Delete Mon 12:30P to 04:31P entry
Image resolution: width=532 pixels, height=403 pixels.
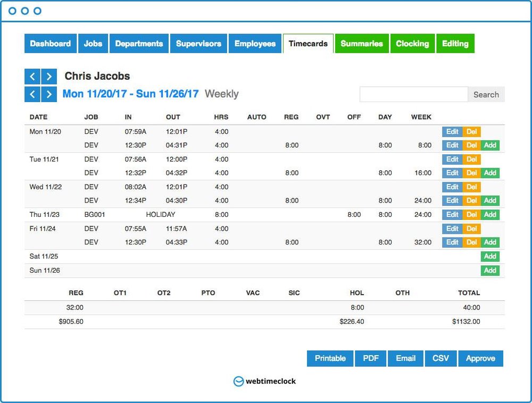point(471,145)
